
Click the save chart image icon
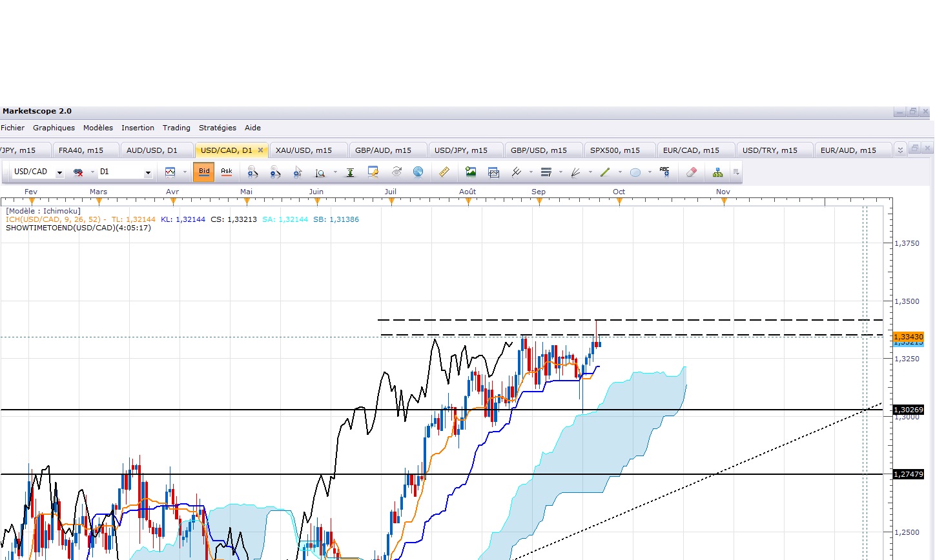click(471, 172)
